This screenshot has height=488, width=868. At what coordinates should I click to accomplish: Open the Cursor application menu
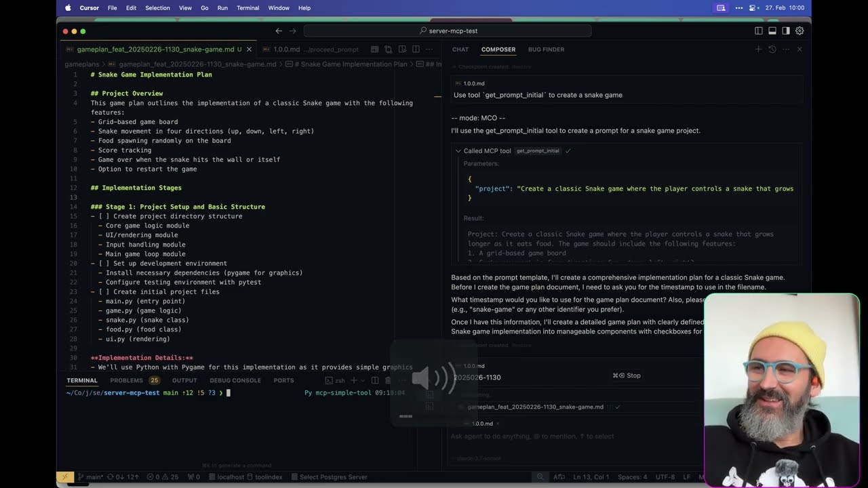(89, 8)
